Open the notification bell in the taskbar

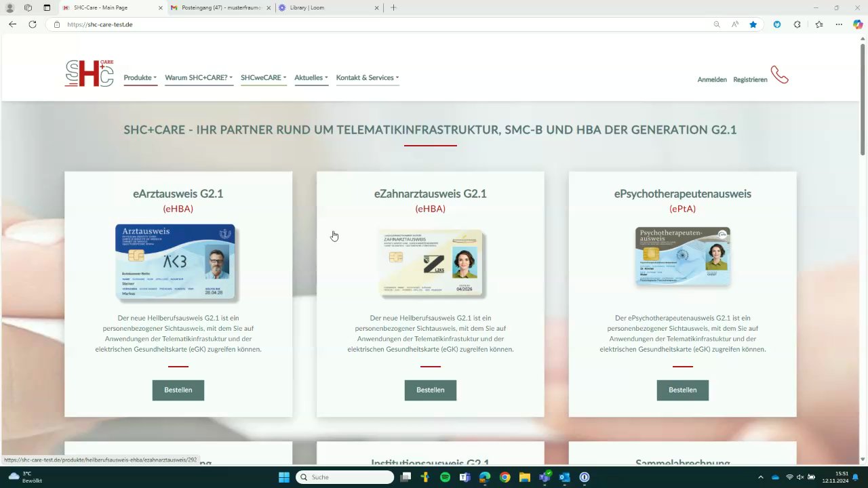[856, 477]
